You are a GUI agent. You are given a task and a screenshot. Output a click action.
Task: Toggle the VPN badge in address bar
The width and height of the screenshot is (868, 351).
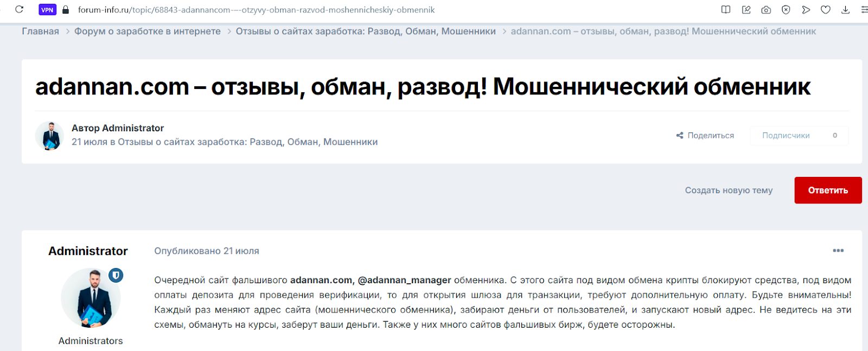tap(47, 10)
